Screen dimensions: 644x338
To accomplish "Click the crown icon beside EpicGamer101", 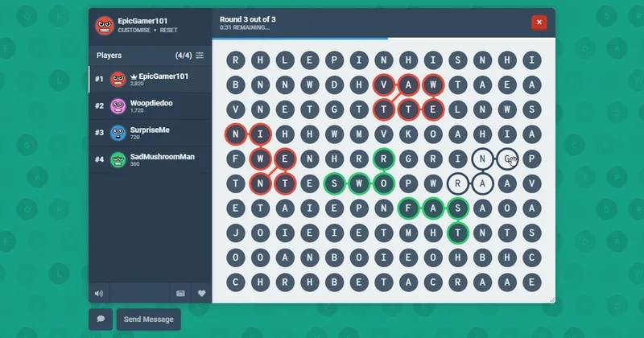I will [134, 76].
